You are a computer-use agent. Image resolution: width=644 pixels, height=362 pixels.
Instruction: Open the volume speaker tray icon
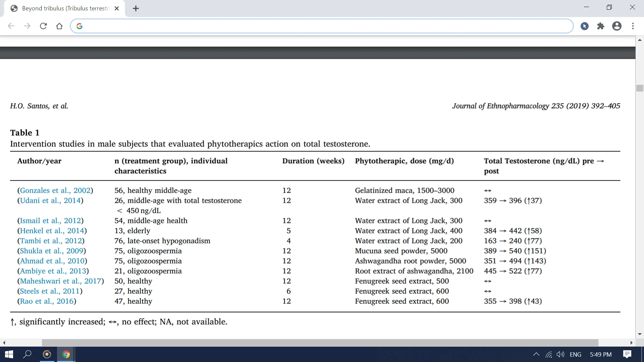560,354
